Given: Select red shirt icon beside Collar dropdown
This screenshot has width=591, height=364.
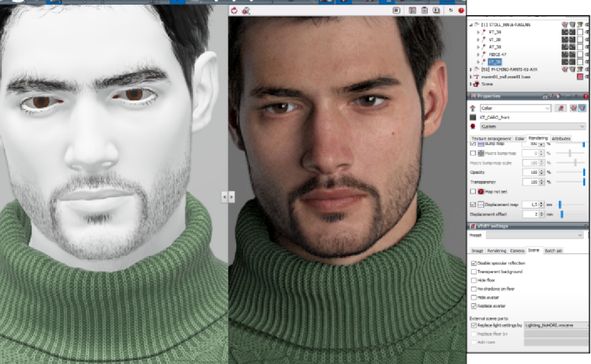Looking at the screenshot, I should click(574, 108).
